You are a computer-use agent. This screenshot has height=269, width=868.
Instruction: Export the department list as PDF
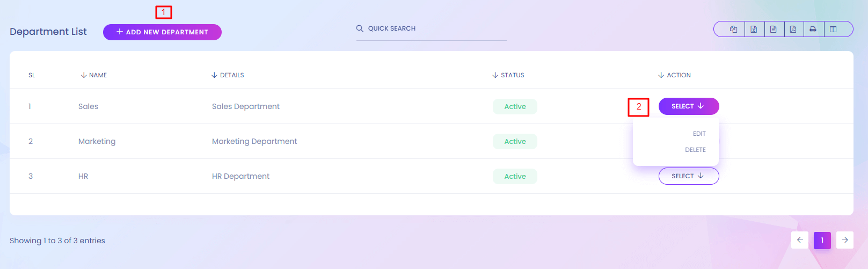[x=793, y=30]
